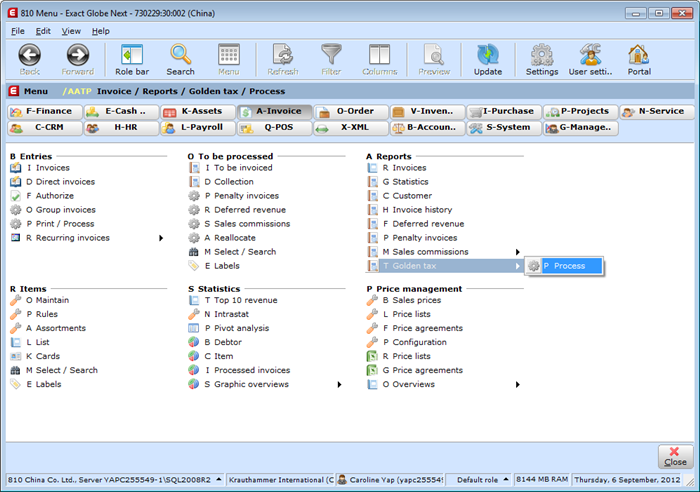Switch to the N-Service module tab
This screenshot has width=700, height=492.
click(657, 112)
